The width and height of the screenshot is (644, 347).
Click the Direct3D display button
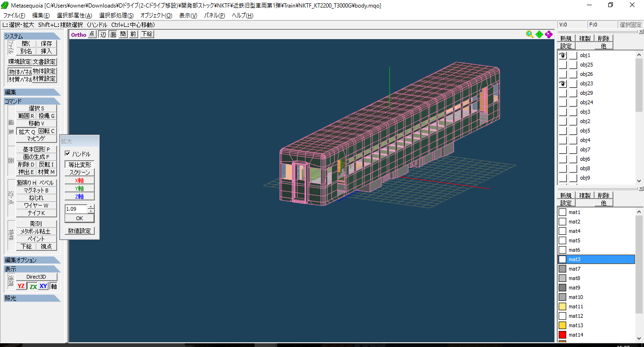point(36,277)
